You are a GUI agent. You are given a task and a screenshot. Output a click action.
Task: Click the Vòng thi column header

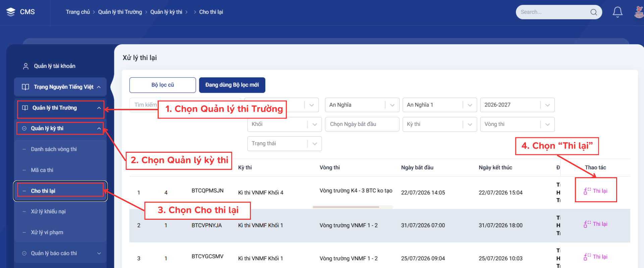coord(330,167)
